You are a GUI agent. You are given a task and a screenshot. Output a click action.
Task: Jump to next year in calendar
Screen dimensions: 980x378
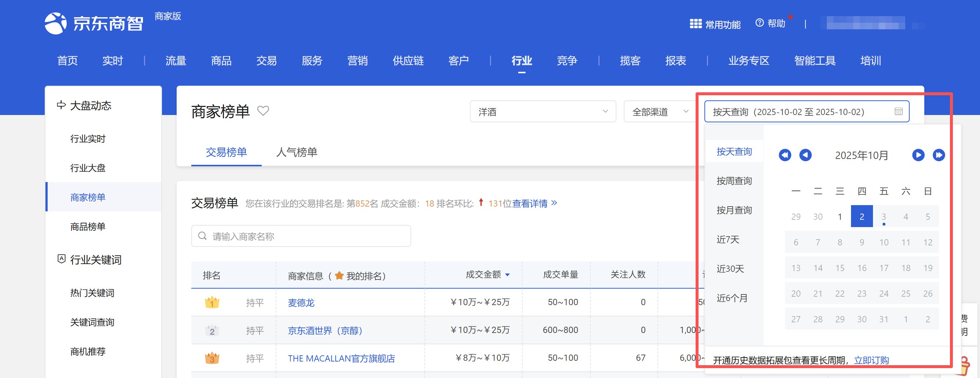point(939,155)
